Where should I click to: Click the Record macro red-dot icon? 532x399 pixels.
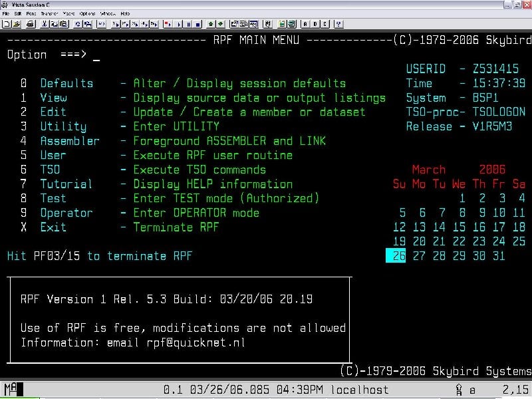pos(168,24)
